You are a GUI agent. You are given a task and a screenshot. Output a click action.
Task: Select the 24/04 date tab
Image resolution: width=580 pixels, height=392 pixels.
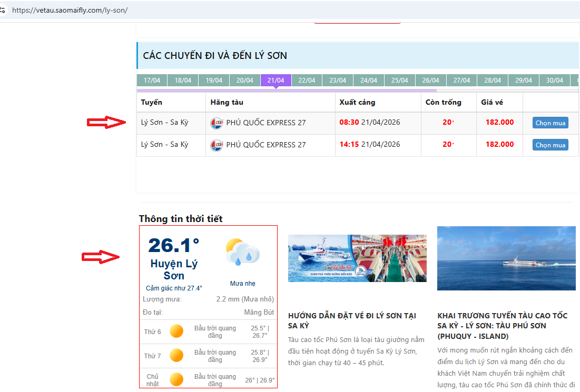[369, 80]
